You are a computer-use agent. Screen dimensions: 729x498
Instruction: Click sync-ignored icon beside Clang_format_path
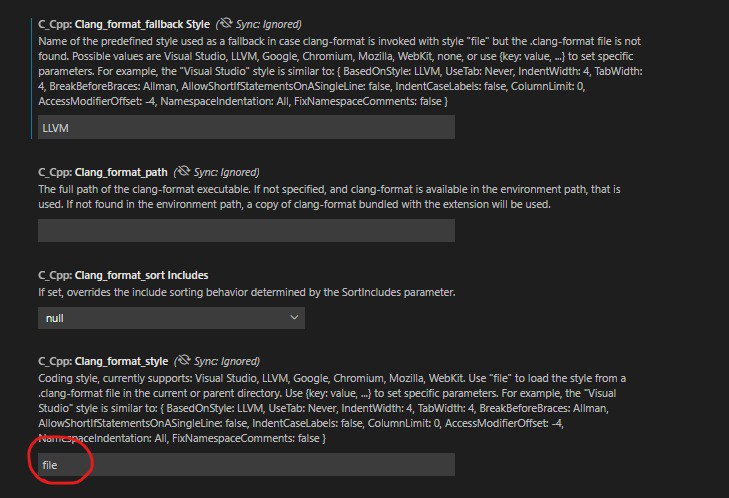click(x=182, y=172)
